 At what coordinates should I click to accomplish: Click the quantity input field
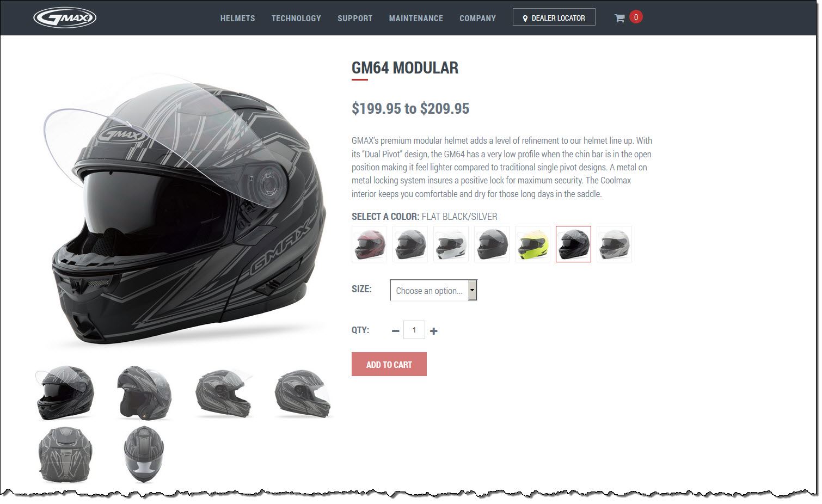coord(414,330)
